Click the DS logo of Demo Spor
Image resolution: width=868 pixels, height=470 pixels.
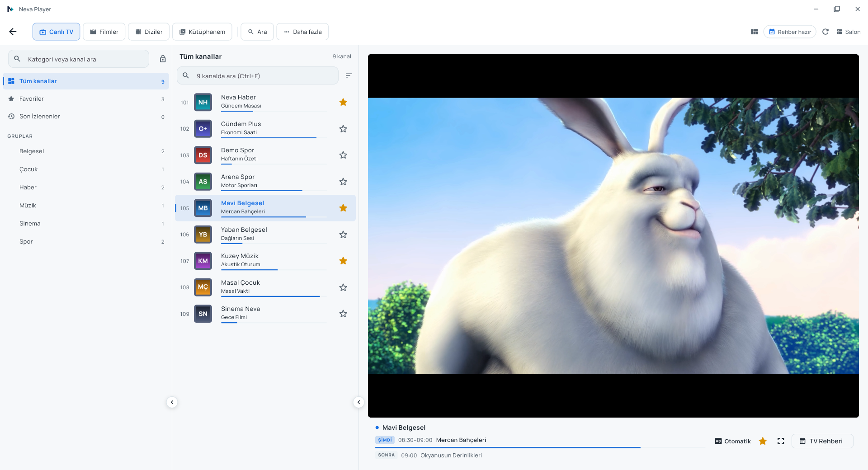(203, 155)
